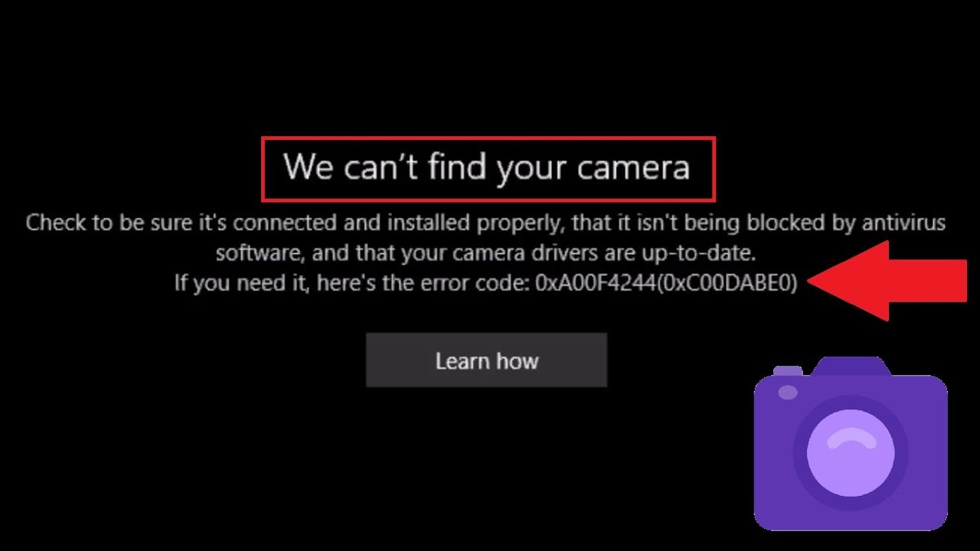The height and width of the screenshot is (551, 980).
Task: Click the viewfinder hump on camera icon
Action: [851, 367]
